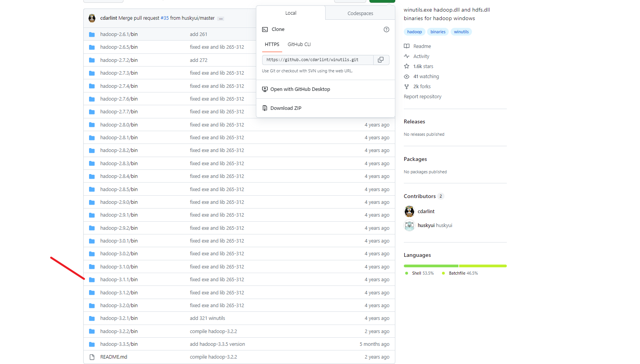Click cdarlint avatar in commit header

click(92, 18)
